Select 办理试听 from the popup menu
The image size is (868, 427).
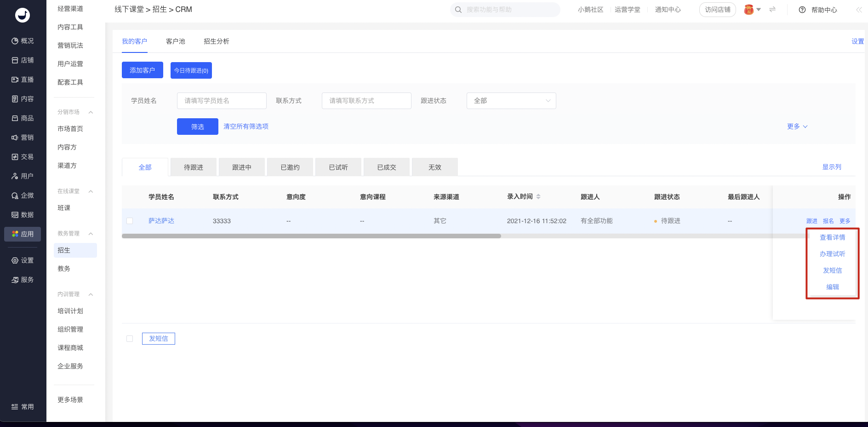832,254
